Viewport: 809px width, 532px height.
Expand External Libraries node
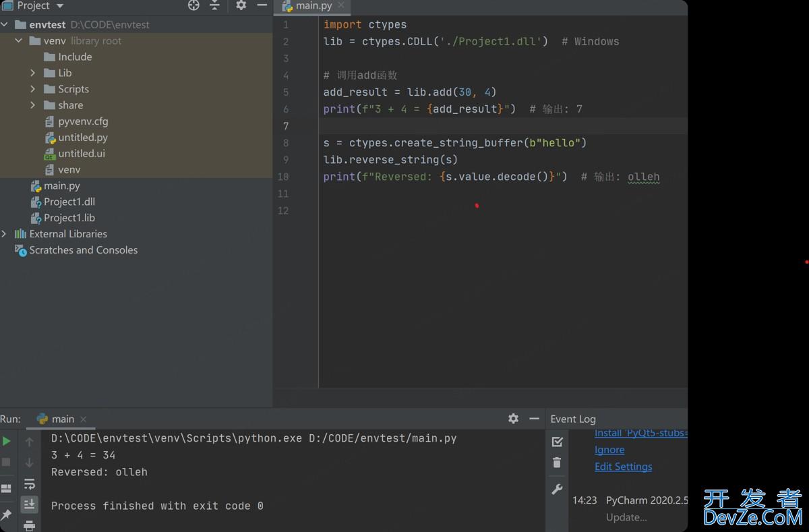[x=5, y=234]
